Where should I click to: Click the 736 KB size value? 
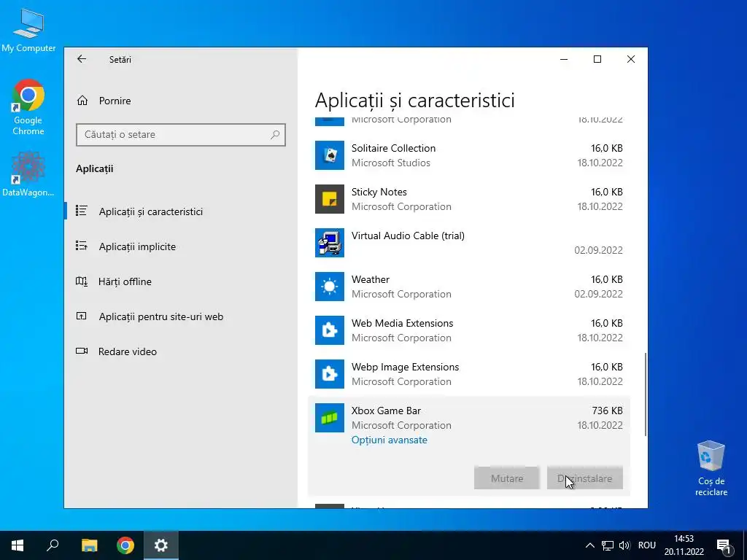(x=607, y=411)
